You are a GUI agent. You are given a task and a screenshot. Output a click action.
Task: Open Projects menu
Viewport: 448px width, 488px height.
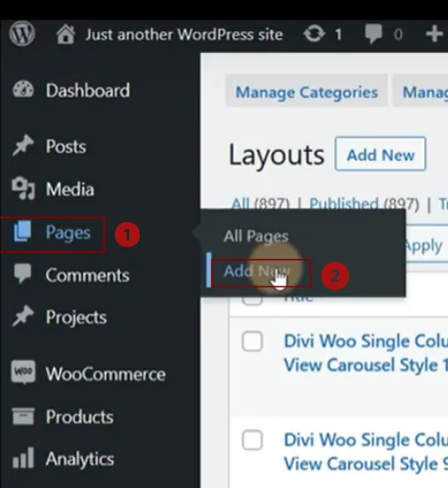point(76,317)
